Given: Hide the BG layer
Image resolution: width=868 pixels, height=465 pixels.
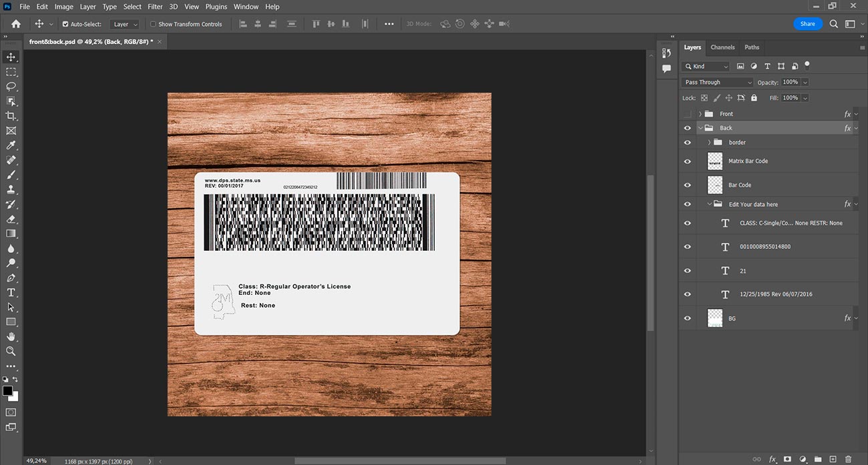Looking at the screenshot, I should (x=687, y=319).
